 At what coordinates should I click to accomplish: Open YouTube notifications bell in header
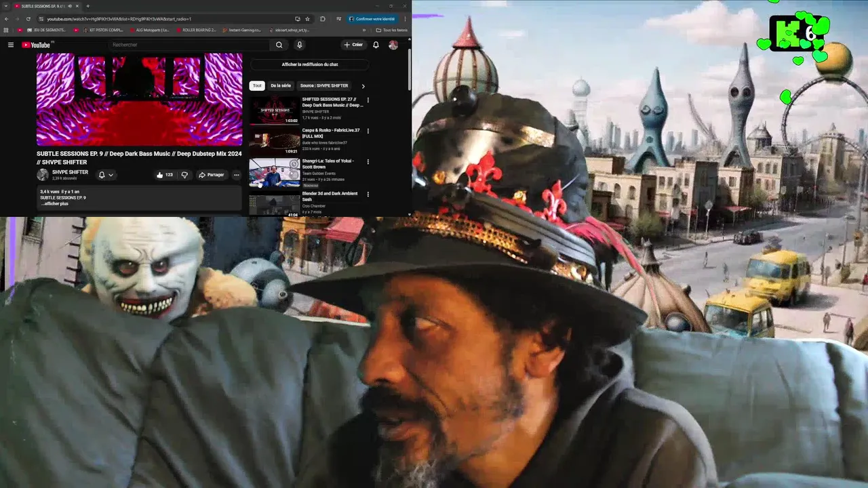(376, 45)
